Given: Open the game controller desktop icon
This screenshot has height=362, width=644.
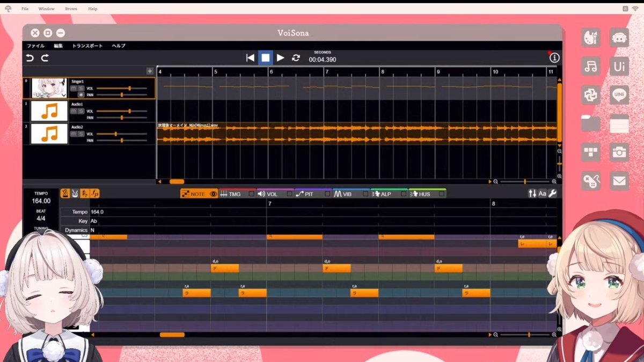Looking at the screenshot, I should pyautogui.click(x=590, y=181).
